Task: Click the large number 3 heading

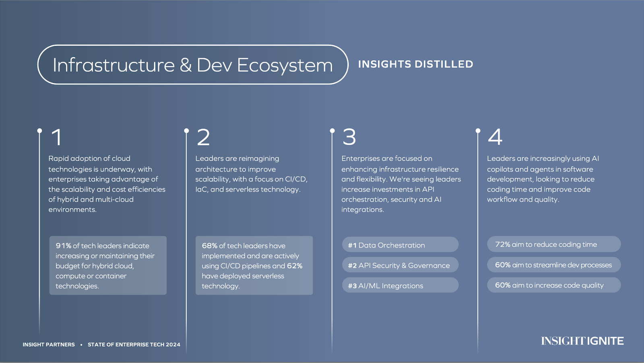Action: (349, 137)
